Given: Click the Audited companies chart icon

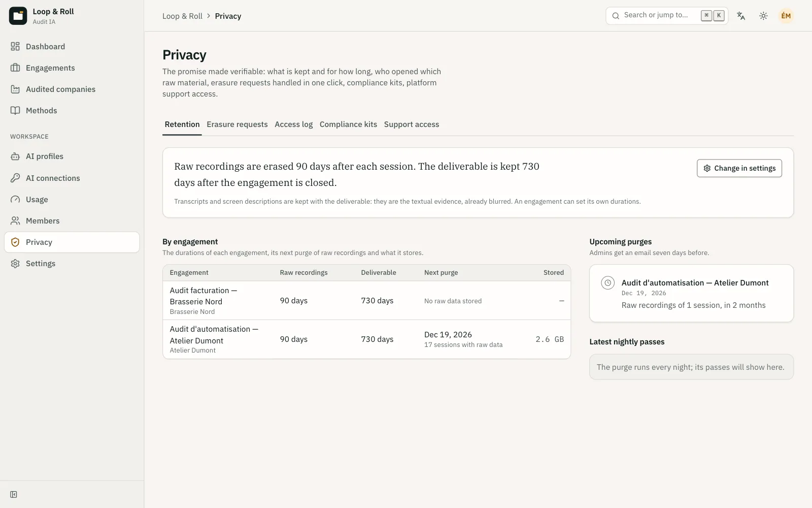Looking at the screenshot, I should [15, 89].
